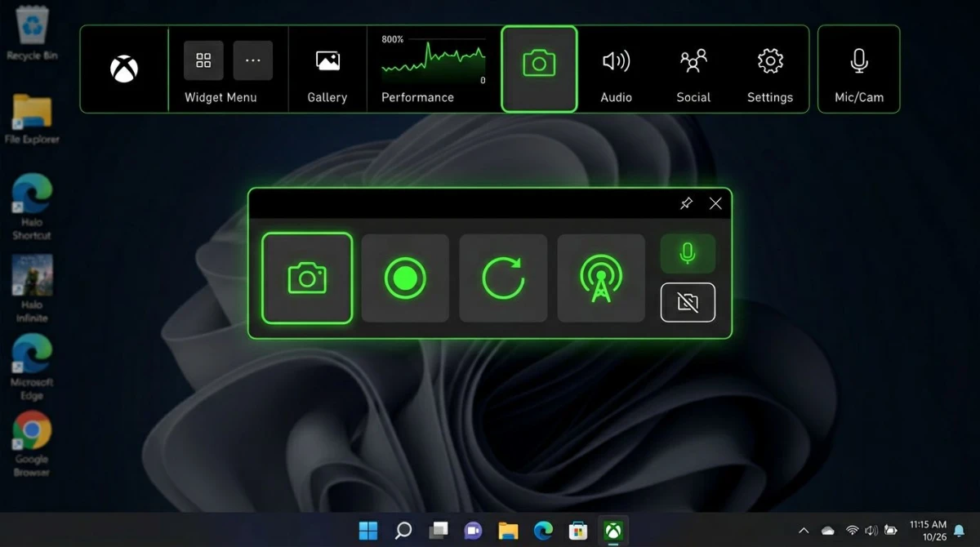
Task: Click the Xbox logo in Game Bar
Action: pos(124,69)
